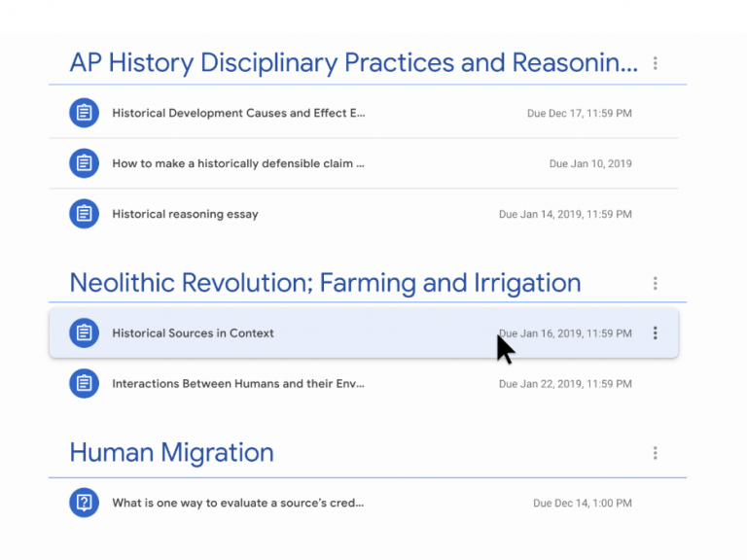Open the Neolithic Revolution; Farming and Irrigation topic

pos(326,283)
